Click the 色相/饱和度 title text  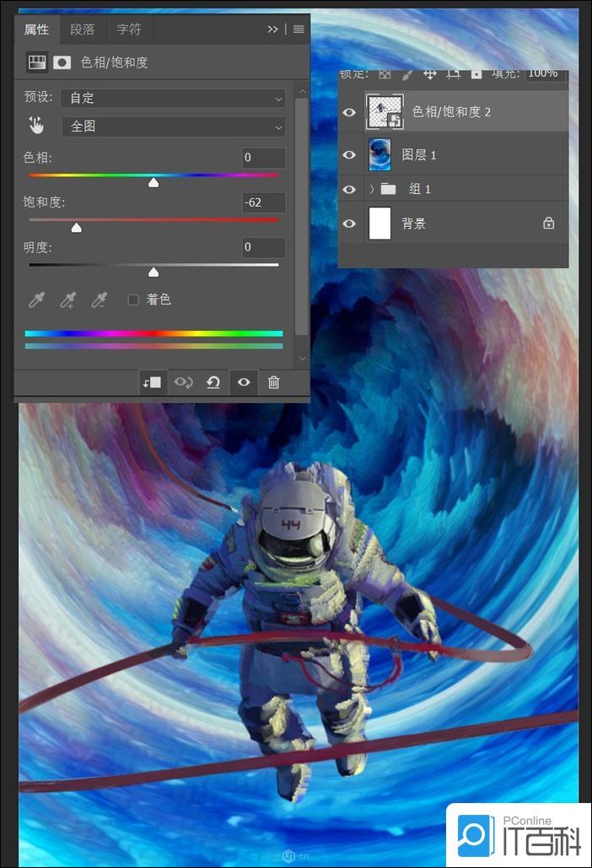pos(115,62)
